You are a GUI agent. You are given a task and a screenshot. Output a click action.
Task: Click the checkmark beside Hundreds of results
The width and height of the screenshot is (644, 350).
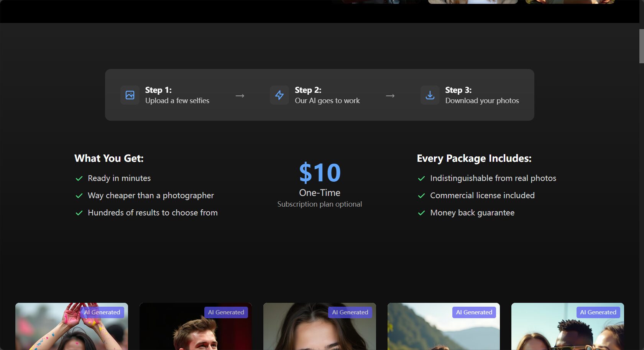pos(79,213)
